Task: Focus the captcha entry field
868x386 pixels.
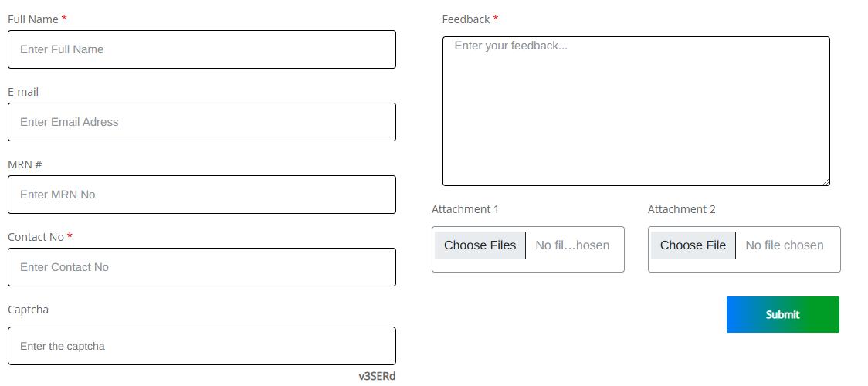Action: click(x=202, y=346)
